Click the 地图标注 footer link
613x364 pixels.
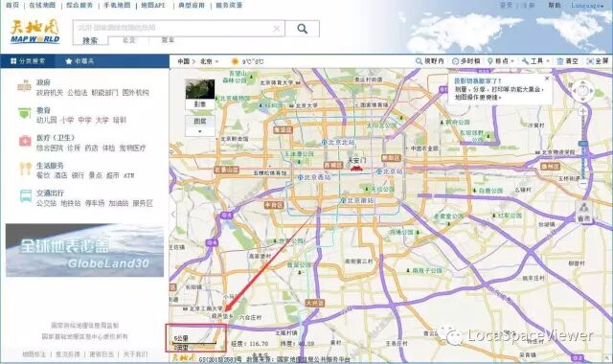coord(34,354)
